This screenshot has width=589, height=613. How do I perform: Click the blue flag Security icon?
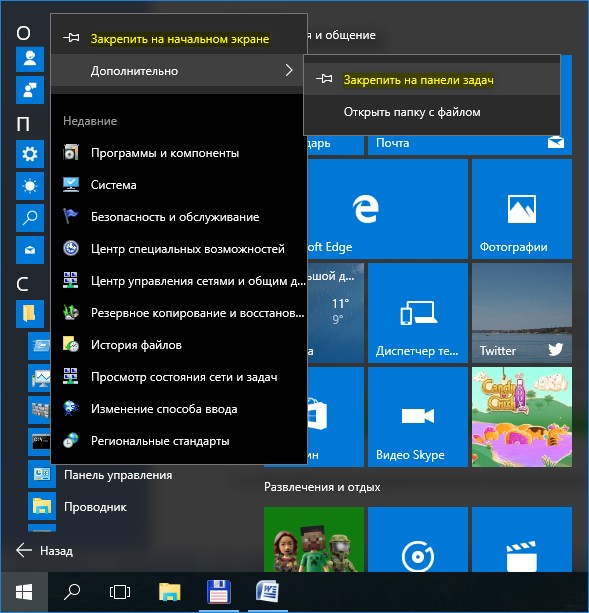71,217
